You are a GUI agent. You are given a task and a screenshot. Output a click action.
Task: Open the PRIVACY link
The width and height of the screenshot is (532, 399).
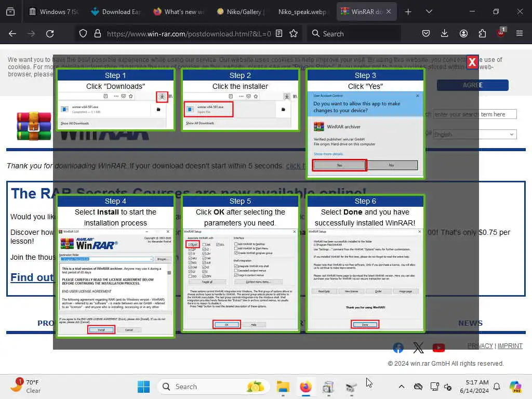480,345
